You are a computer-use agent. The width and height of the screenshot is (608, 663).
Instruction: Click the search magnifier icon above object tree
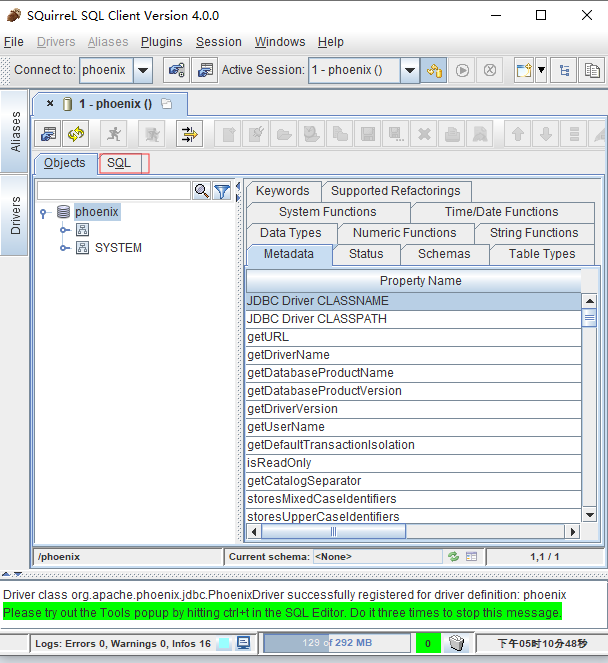pos(201,190)
